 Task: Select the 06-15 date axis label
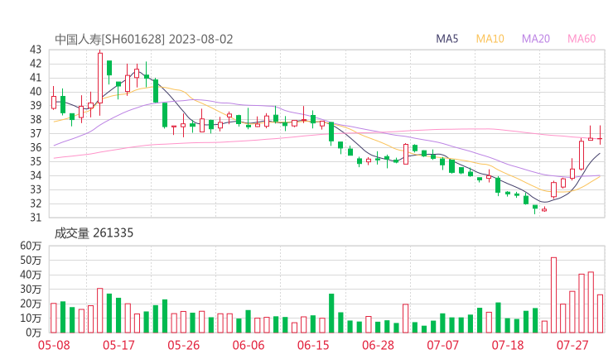(313, 345)
